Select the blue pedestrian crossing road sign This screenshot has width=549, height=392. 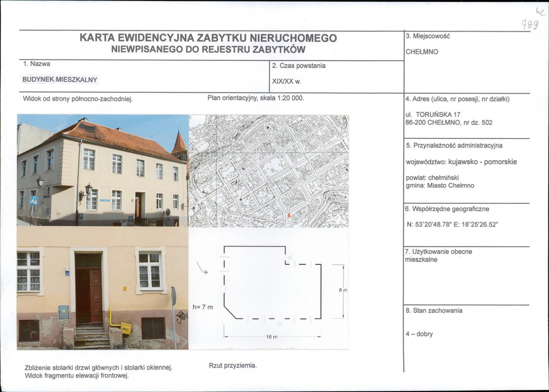point(33,199)
